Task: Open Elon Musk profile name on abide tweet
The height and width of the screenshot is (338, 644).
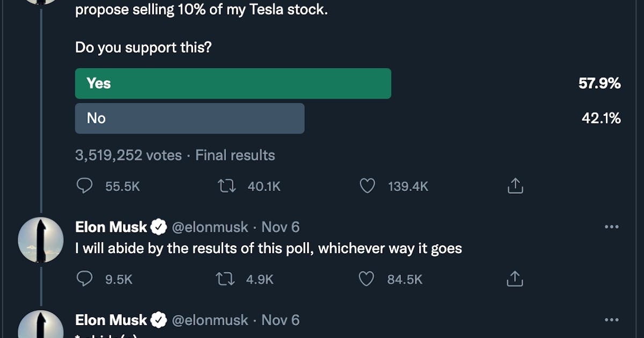Action: (111, 227)
